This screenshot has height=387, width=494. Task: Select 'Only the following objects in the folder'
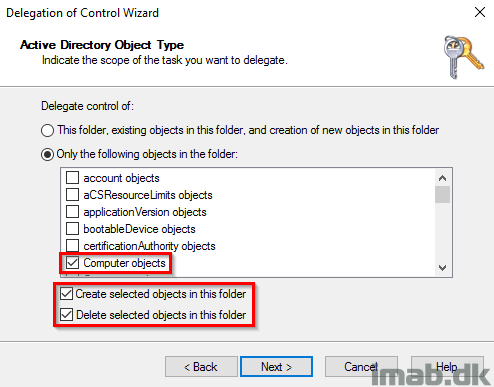tap(47, 155)
